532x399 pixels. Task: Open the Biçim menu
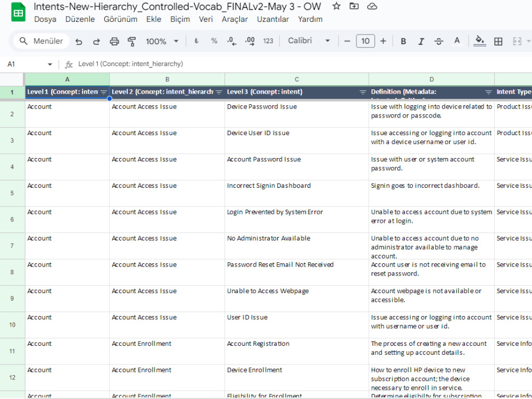(x=180, y=19)
